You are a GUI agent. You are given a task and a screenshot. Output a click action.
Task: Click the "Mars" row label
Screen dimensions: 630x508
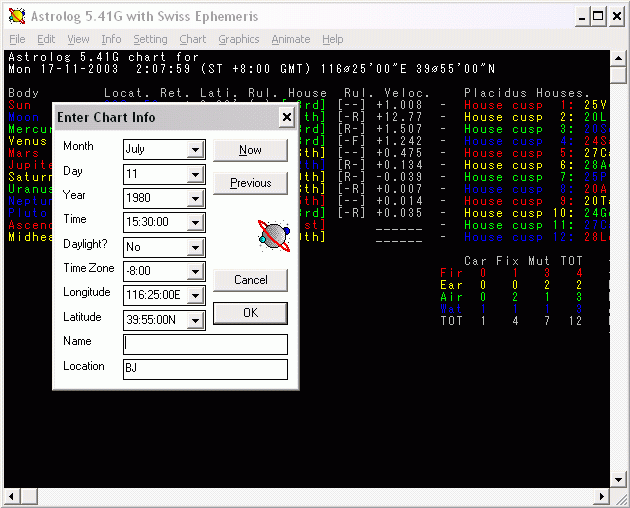(24, 153)
